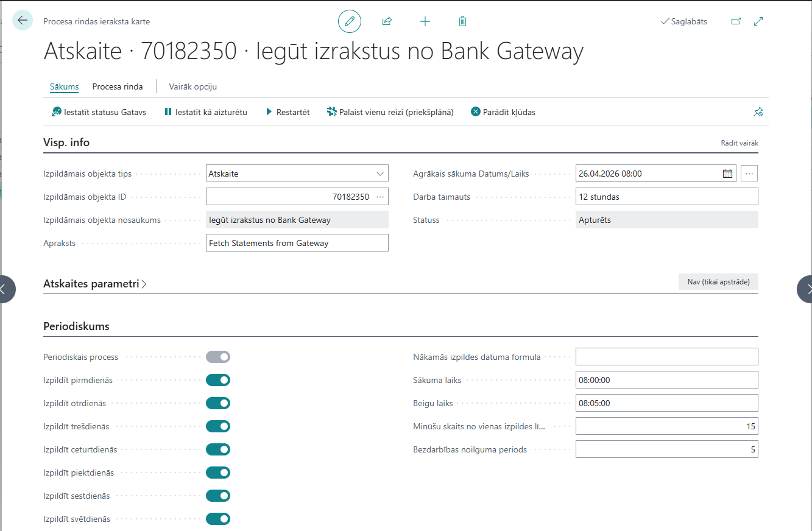Click the Saglabāts saved indicator
The height and width of the screenshot is (531, 812).
[x=684, y=21]
